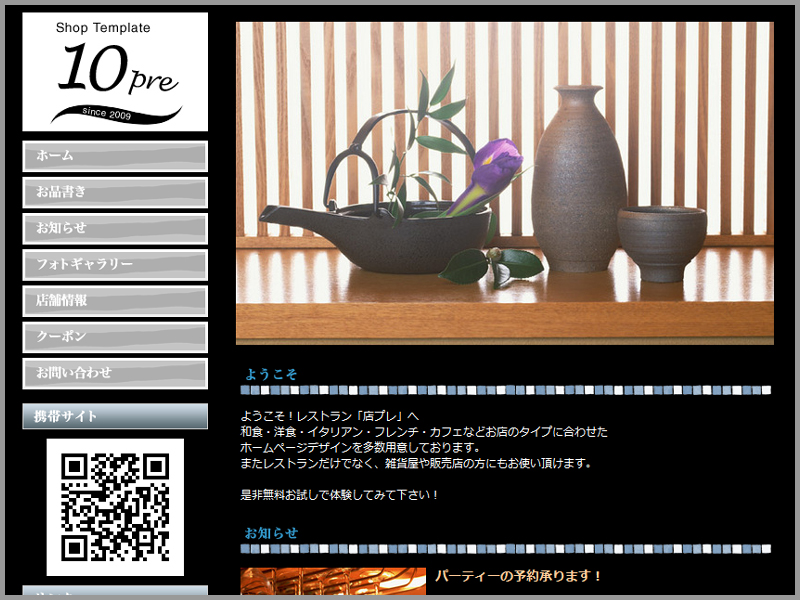Open the 店舗情報 page
Image resolution: width=800 pixels, height=600 pixels.
coord(115,300)
